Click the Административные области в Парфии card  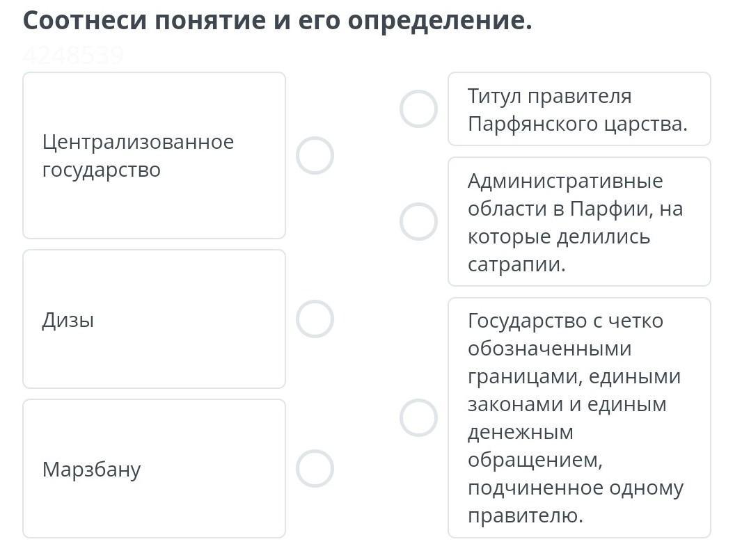tap(578, 222)
